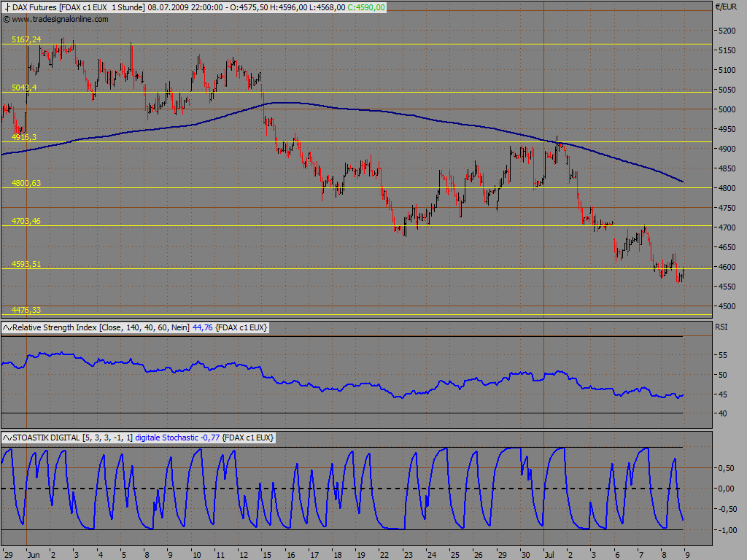Select the yellow price level label 4703,46
The image size is (747, 560).
26,221
